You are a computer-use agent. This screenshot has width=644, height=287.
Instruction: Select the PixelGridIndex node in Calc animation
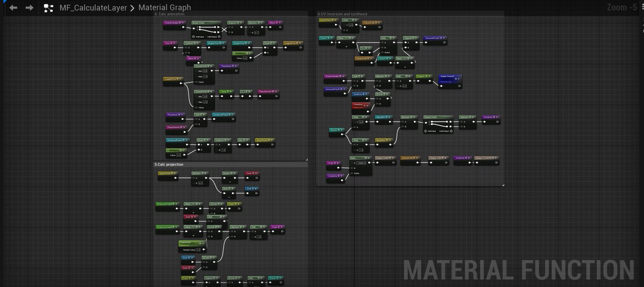(174, 25)
